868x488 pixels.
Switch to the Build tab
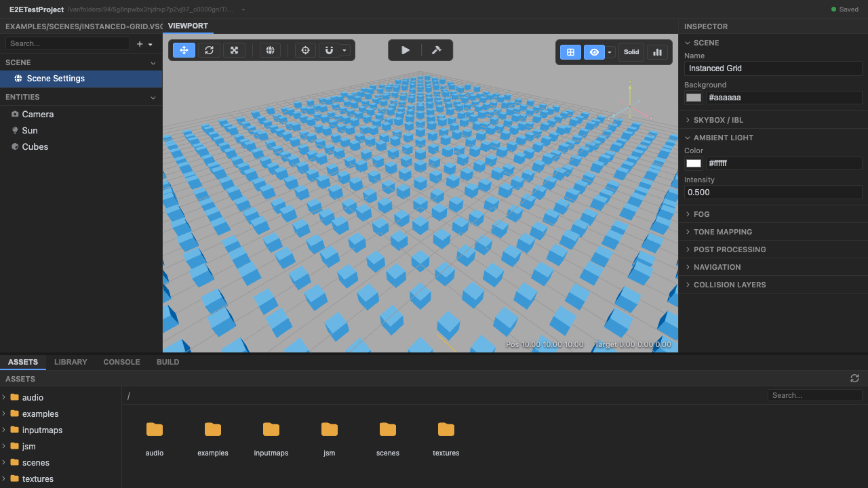pyautogui.click(x=167, y=362)
